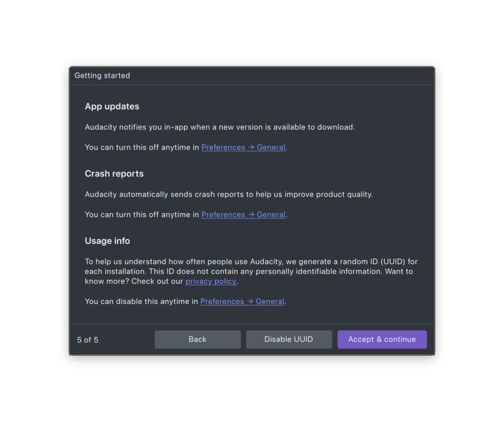Image resolution: width=504 pixels, height=427 pixels.
Task: Click the crash reports description sentence
Action: (229, 194)
